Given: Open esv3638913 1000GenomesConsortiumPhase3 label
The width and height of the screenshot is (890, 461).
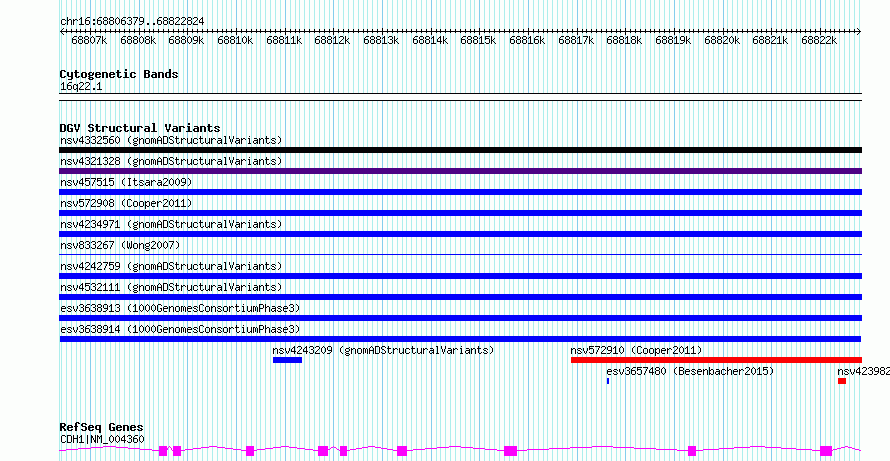Looking at the screenshot, I should [180, 308].
